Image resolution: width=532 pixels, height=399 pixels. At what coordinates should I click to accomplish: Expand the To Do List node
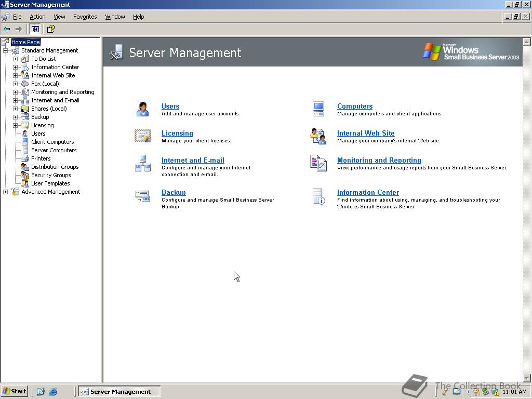pyautogui.click(x=15, y=59)
